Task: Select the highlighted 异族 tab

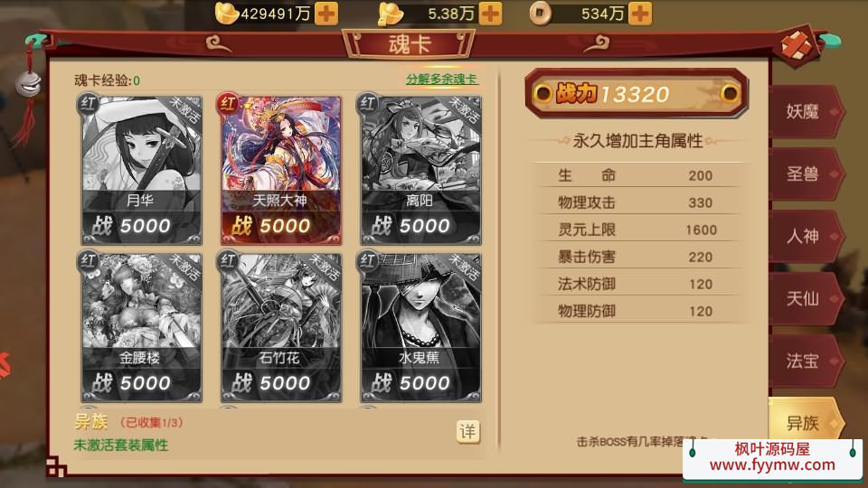Action: tap(806, 422)
